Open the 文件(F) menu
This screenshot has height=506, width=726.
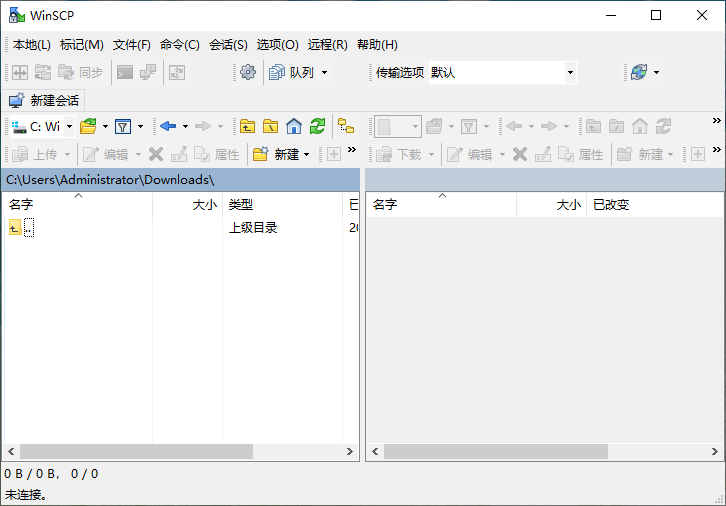click(131, 44)
